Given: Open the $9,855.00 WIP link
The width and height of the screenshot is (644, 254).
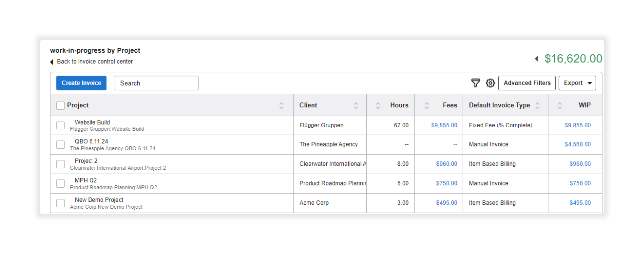Looking at the screenshot, I should coord(577,125).
